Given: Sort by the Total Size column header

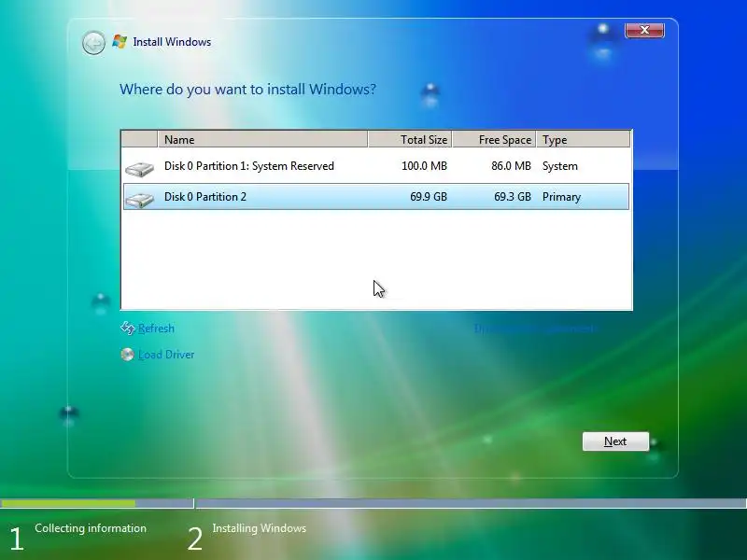Looking at the screenshot, I should [x=410, y=139].
